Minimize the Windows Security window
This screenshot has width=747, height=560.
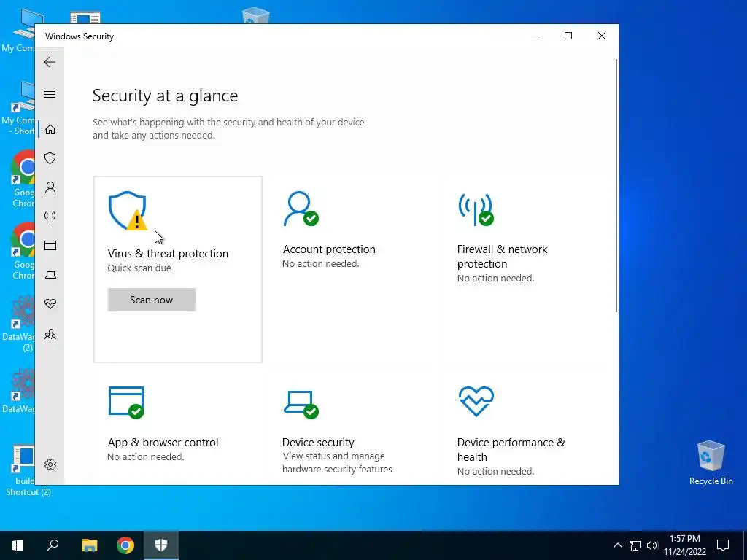pos(535,36)
